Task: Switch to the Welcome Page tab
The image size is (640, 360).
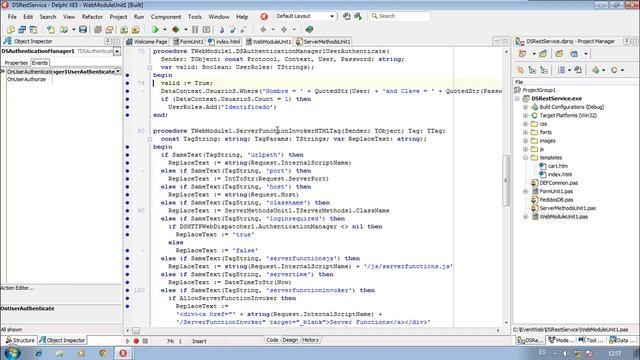Action: click(x=147, y=42)
